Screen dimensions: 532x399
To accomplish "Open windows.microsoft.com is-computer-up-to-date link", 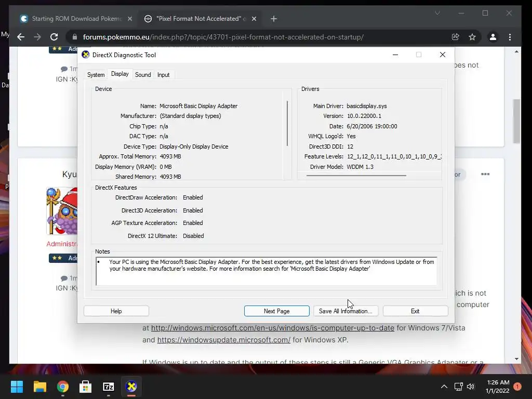I will (272, 328).
